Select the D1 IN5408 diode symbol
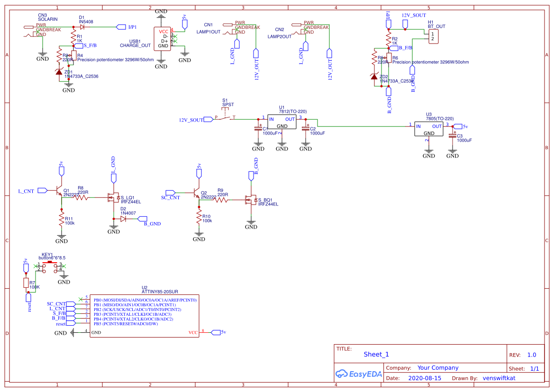This screenshot has height=392, width=554. pyautogui.click(x=82, y=26)
